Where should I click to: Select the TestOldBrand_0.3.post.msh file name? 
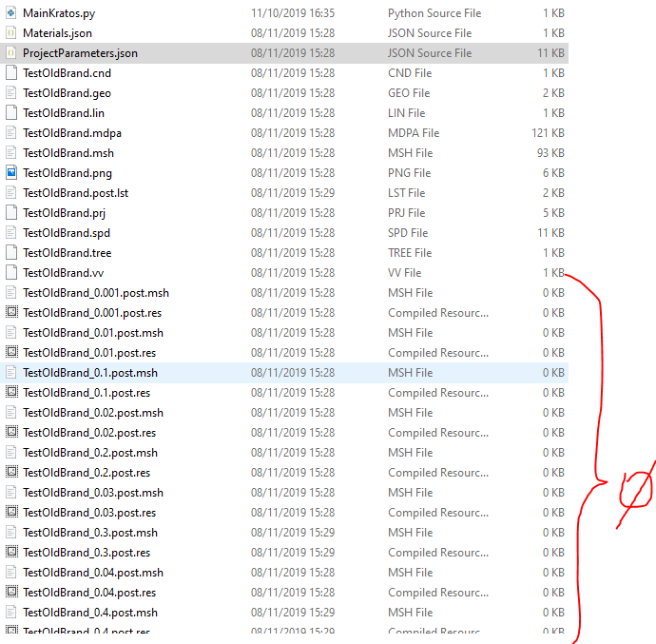tap(90, 533)
